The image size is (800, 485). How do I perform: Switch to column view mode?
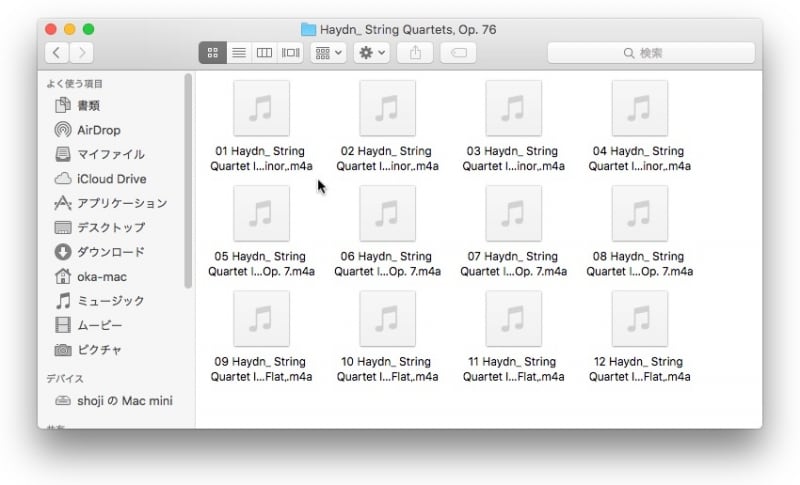(265, 52)
